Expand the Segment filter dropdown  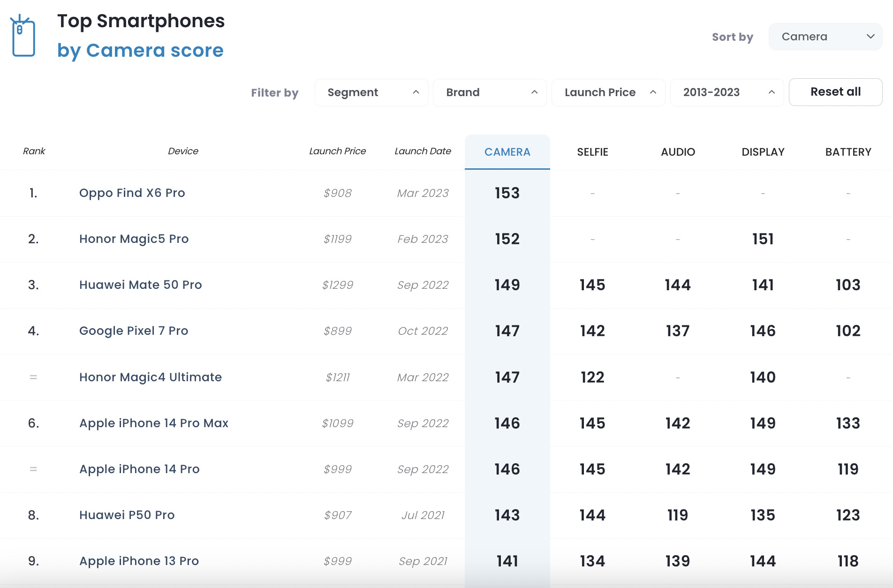(x=371, y=92)
